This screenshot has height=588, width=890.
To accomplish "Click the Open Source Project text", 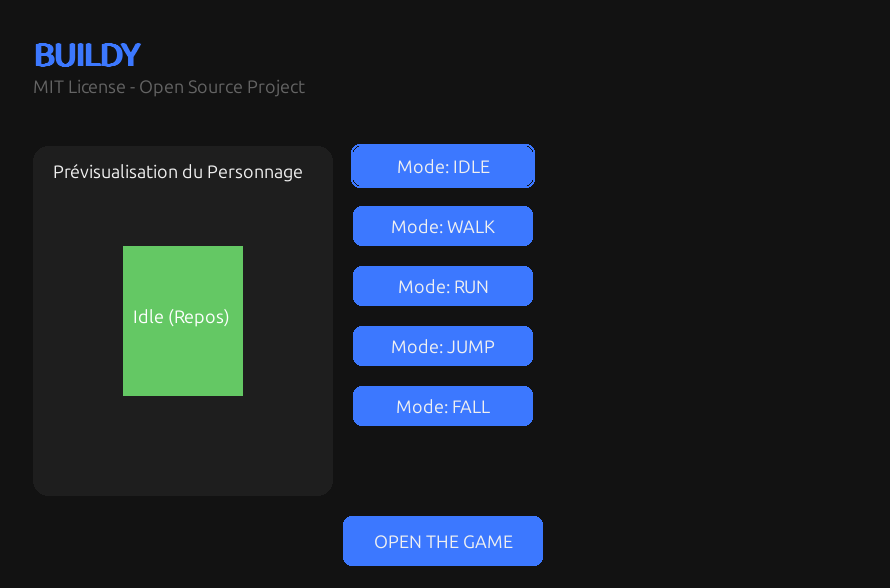I will pyautogui.click(x=222, y=87).
